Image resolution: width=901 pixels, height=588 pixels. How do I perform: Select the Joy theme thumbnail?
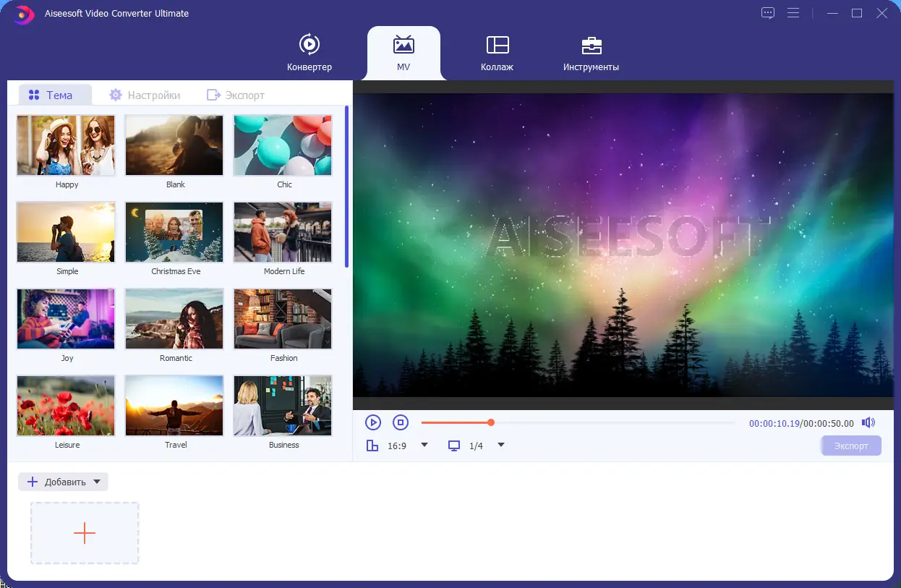click(x=66, y=319)
